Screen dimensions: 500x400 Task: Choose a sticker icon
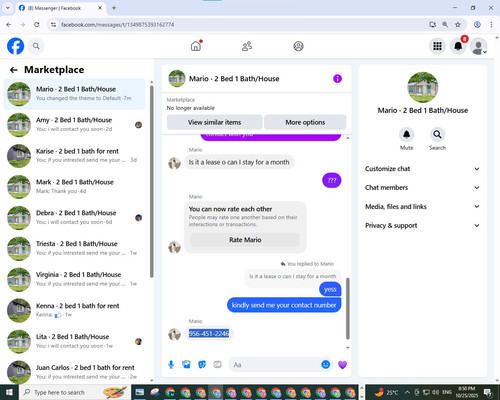click(x=202, y=364)
